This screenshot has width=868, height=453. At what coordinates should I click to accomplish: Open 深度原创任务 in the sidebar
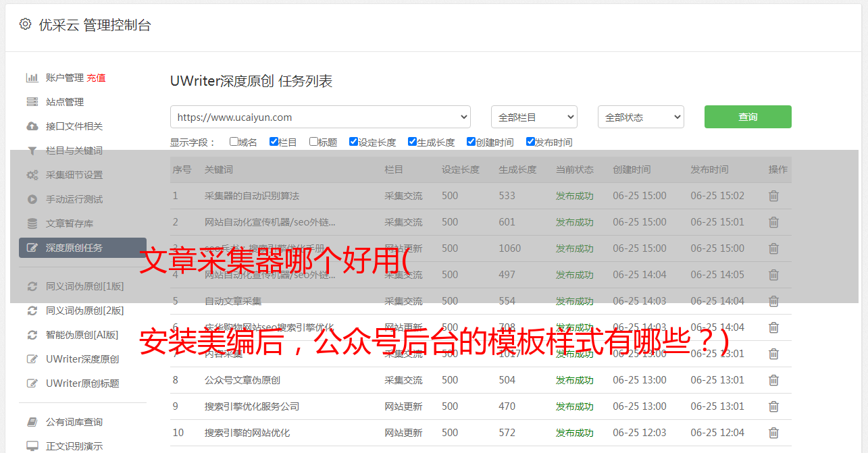tap(82, 248)
